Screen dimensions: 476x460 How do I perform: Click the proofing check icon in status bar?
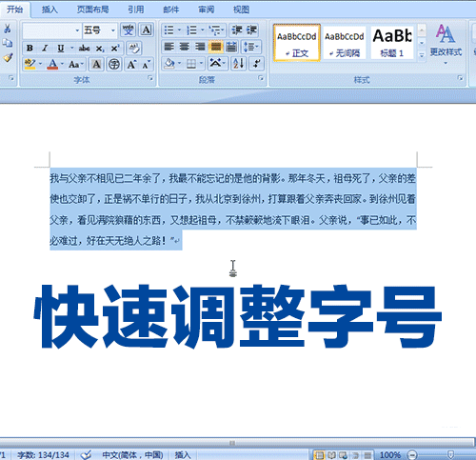[86, 455]
